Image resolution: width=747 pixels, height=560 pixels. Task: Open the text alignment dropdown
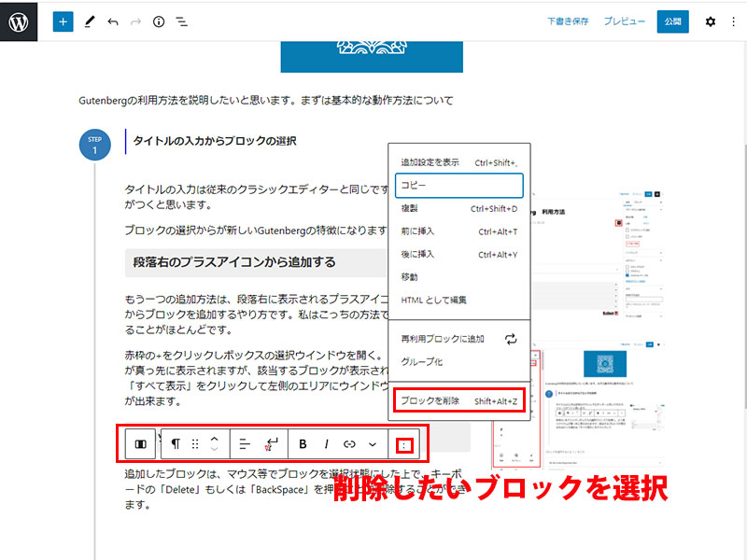(245, 444)
